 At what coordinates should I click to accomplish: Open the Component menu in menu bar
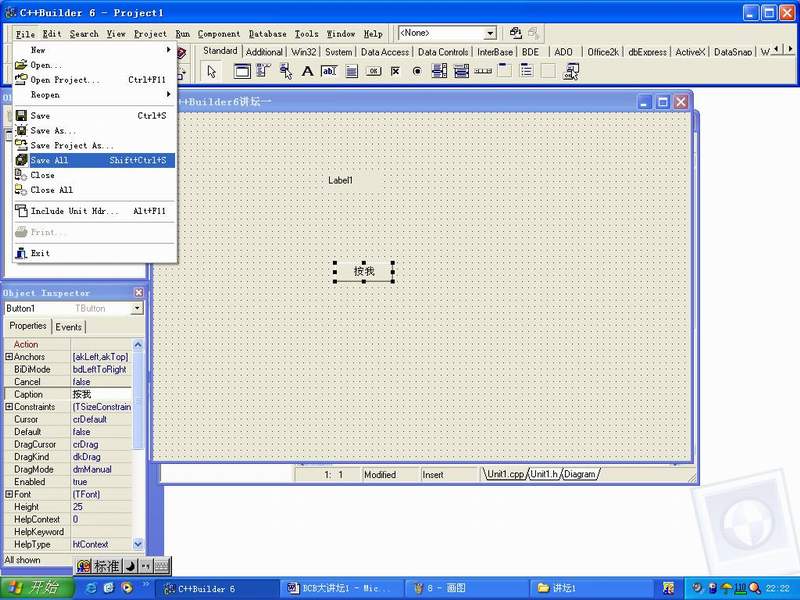pyautogui.click(x=219, y=34)
